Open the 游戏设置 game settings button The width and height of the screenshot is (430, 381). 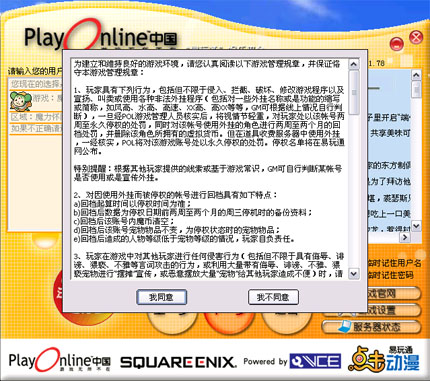[393, 310]
